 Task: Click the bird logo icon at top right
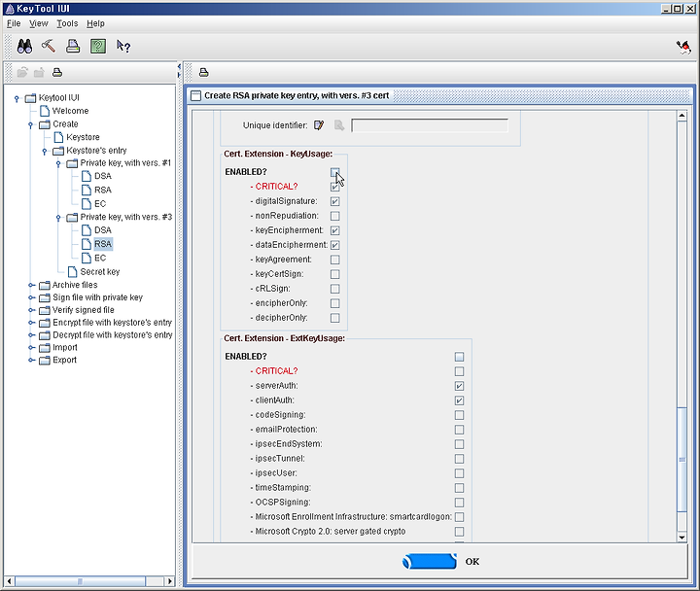(x=683, y=47)
